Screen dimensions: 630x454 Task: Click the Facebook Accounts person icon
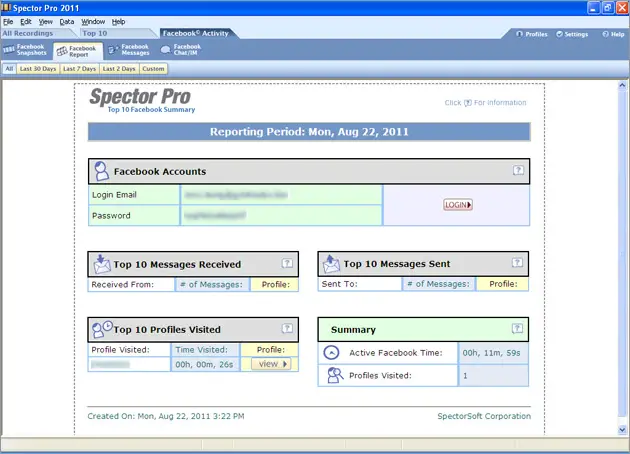pyautogui.click(x=101, y=171)
